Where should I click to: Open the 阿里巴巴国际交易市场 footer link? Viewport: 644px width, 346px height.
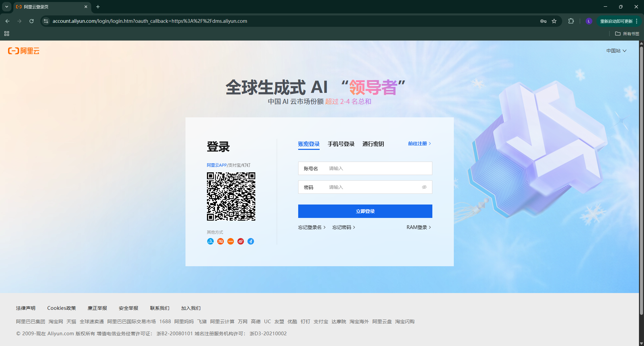point(131,322)
